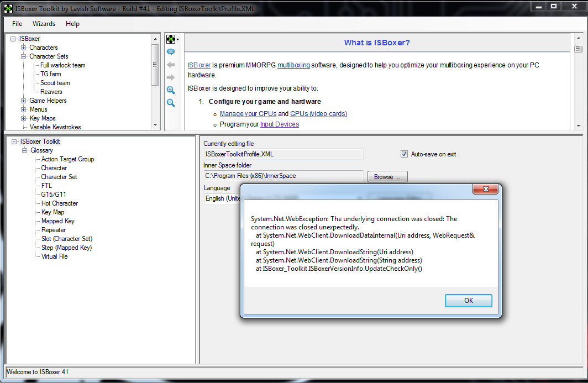Expand the Key Maps tree node
This screenshot has height=383, width=588.
click(23, 118)
